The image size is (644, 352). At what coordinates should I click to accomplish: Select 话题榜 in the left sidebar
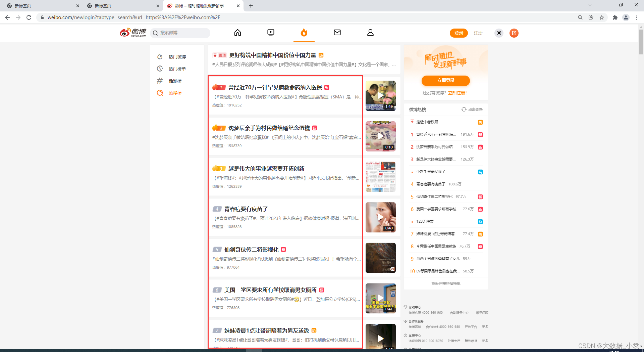click(x=175, y=81)
